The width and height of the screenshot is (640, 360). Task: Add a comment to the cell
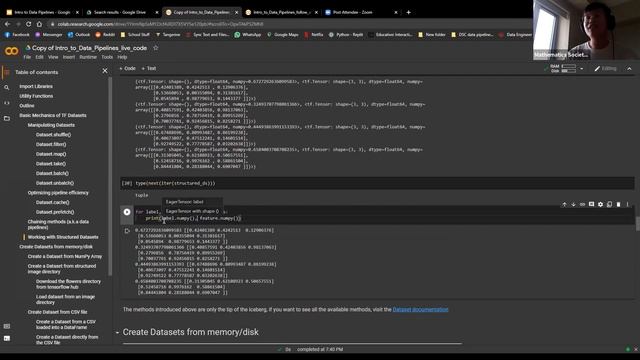(x=591, y=204)
